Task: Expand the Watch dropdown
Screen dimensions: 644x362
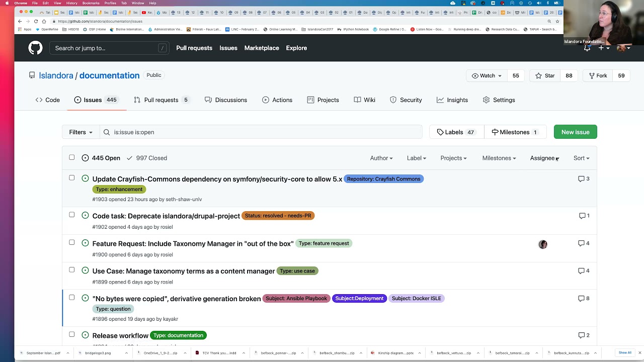Action: [487, 75]
